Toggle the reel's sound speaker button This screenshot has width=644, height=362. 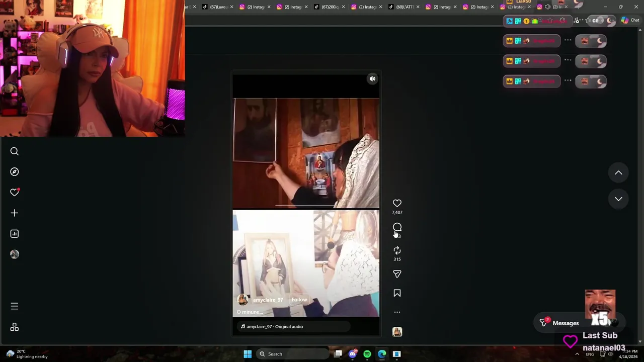point(372,79)
